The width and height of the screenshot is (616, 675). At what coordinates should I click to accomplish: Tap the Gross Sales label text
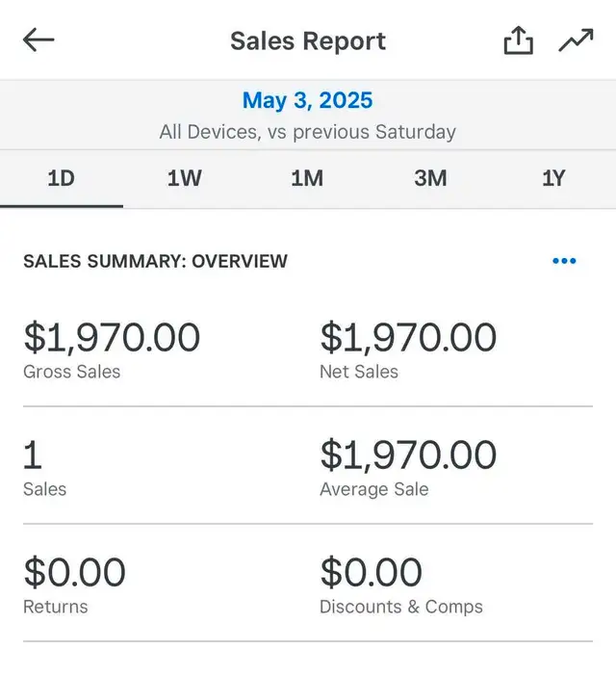72,372
